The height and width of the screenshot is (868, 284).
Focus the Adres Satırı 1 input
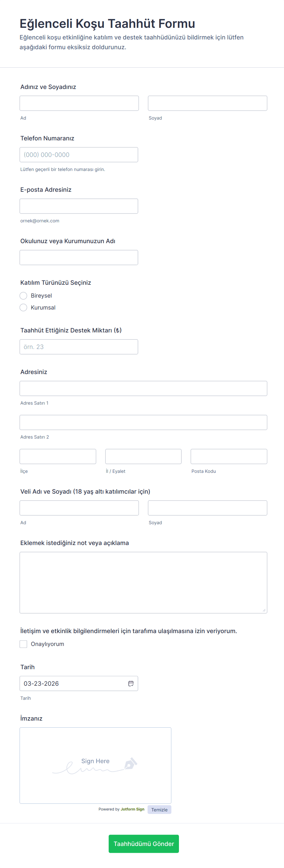tap(143, 388)
